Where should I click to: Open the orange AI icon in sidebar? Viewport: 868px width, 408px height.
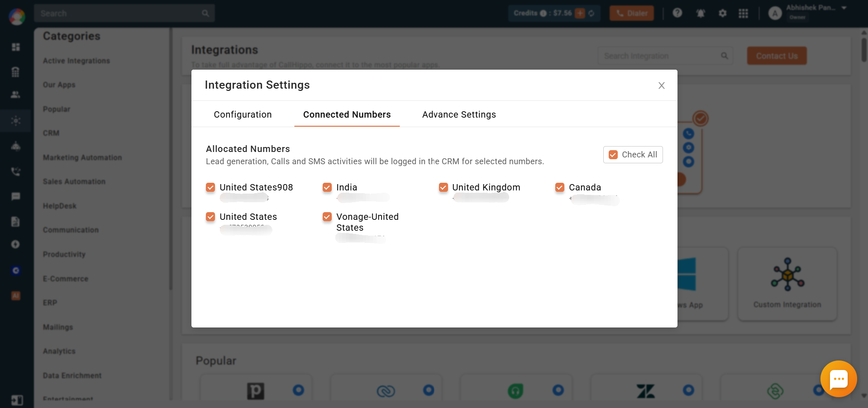coord(16,296)
